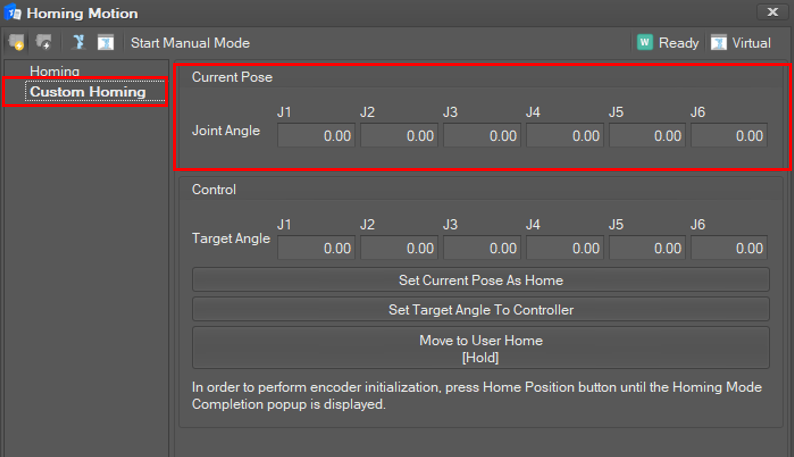
Task: Click the green W Ready status icon
Action: pyautogui.click(x=645, y=43)
